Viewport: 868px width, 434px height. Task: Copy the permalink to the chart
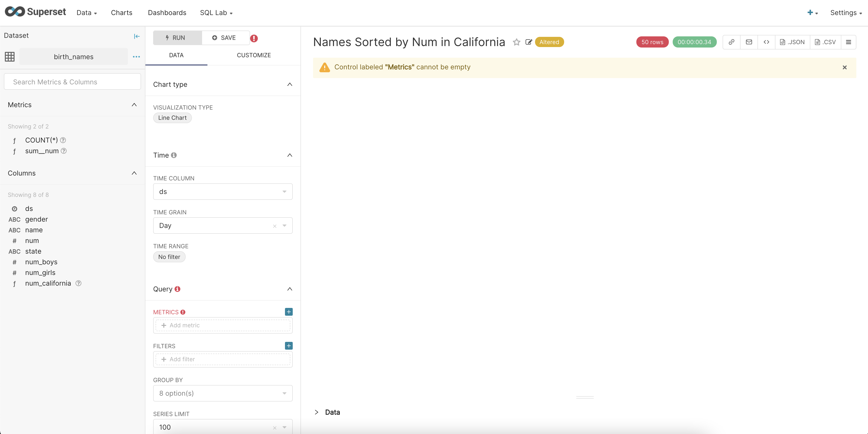click(x=732, y=42)
